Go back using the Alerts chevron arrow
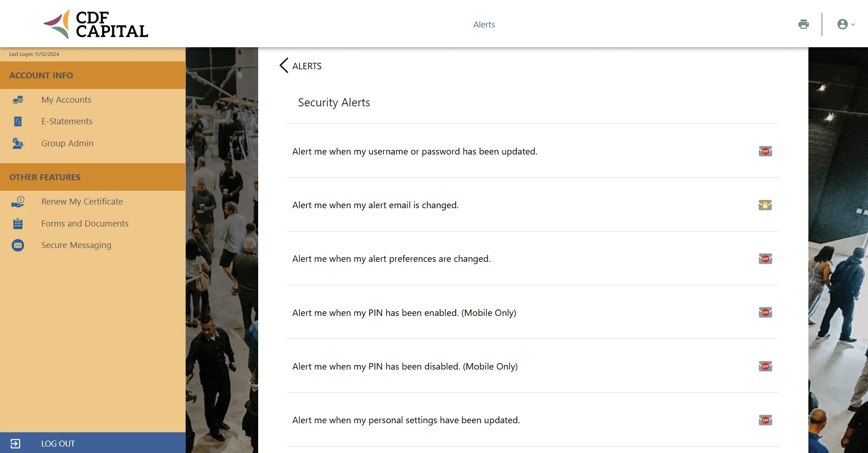This screenshot has height=453, width=868. (284, 66)
